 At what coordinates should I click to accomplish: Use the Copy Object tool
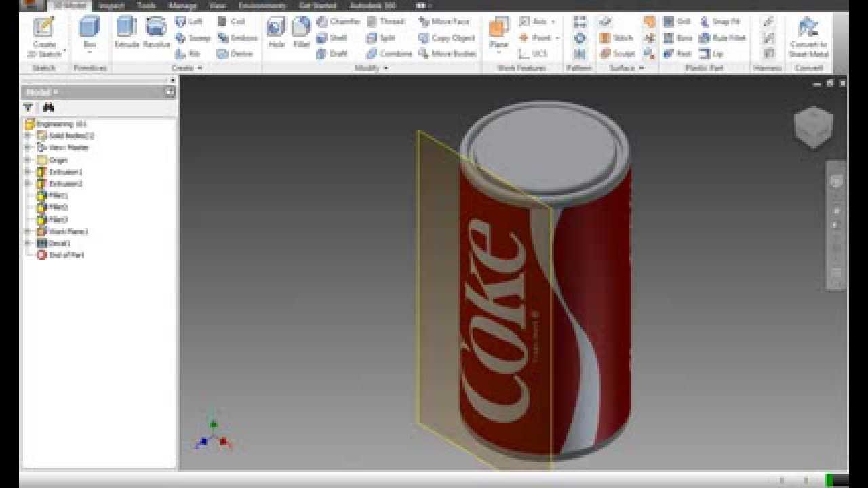point(447,38)
